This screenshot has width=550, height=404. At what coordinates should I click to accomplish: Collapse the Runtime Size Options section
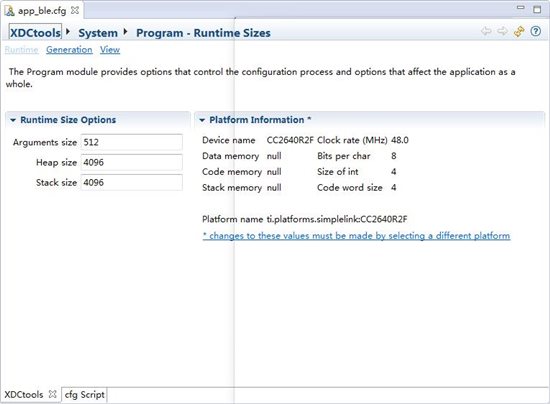pyautogui.click(x=13, y=120)
